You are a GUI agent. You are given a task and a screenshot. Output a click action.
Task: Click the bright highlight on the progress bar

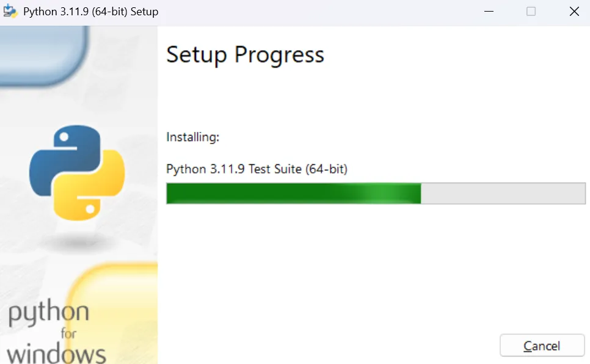click(384, 194)
